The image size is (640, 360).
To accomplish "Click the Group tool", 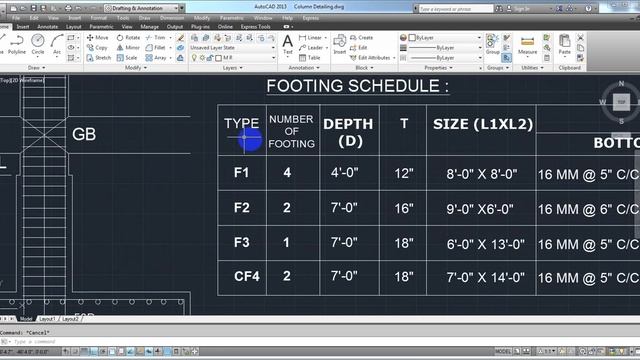I will [x=492, y=44].
